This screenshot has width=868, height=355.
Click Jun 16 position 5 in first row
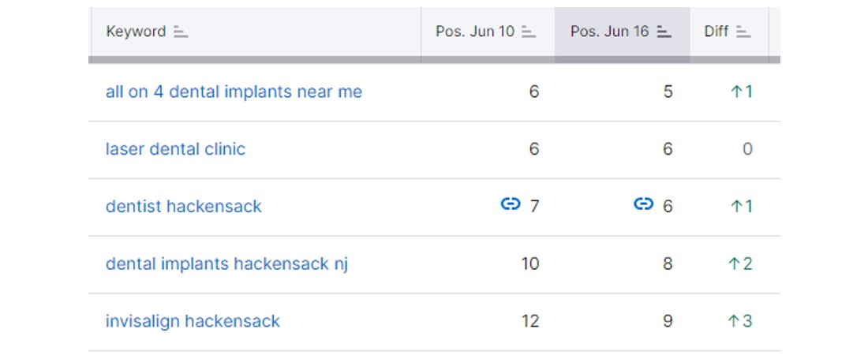(x=668, y=92)
